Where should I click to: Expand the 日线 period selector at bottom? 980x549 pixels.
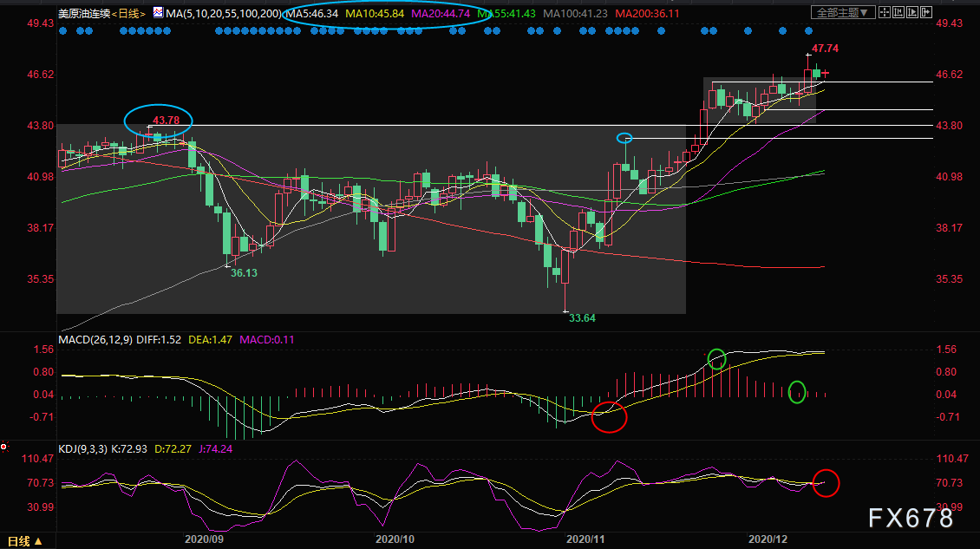(x=25, y=541)
